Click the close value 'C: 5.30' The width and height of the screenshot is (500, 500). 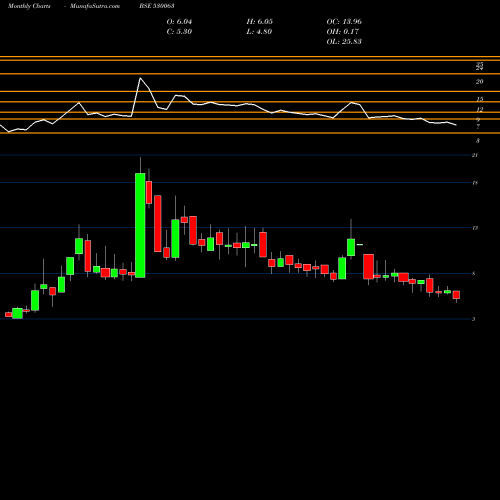pos(179,32)
